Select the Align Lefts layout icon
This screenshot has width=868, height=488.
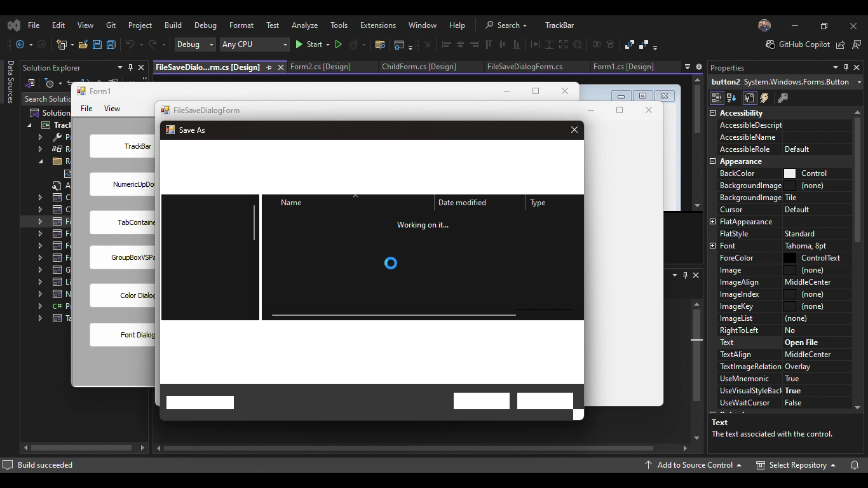[447, 44]
